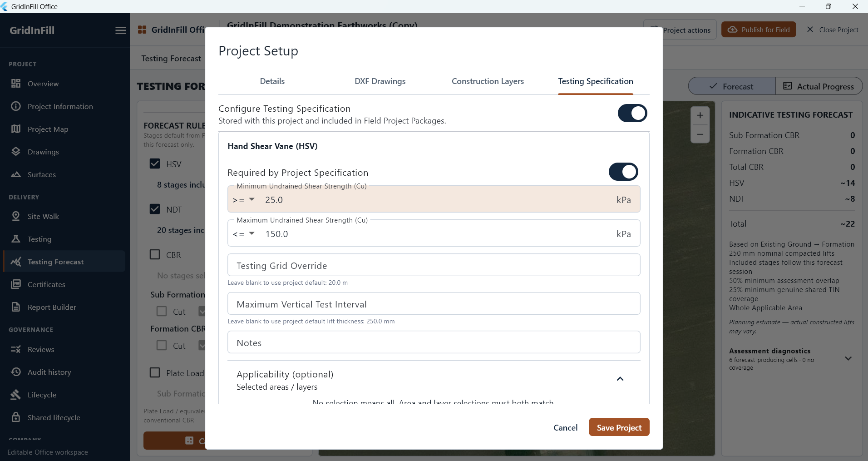The image size is (868, 461).
Task: Click the map zoom-in plus icon
Action: [700, 115]
